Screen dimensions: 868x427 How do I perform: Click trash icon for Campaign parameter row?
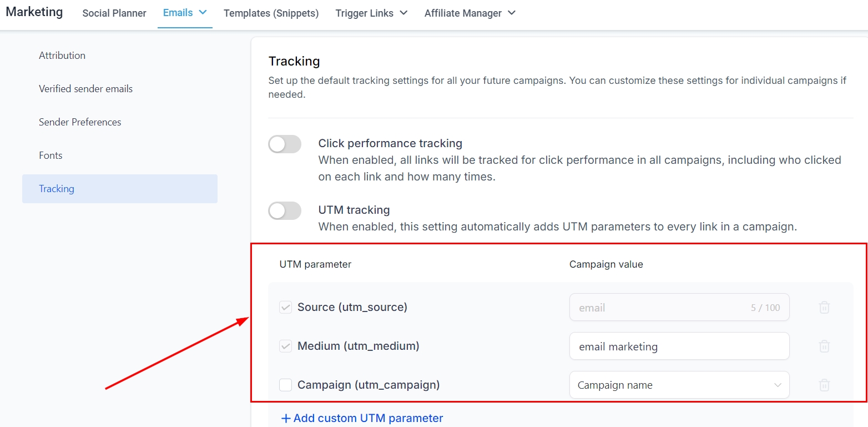pos(824,385)
